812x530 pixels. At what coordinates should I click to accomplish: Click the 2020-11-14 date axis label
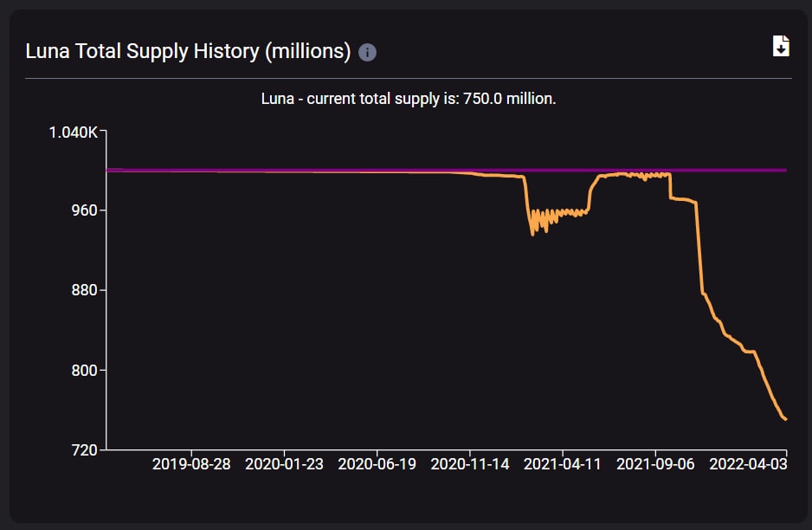(x=470, y=463)
